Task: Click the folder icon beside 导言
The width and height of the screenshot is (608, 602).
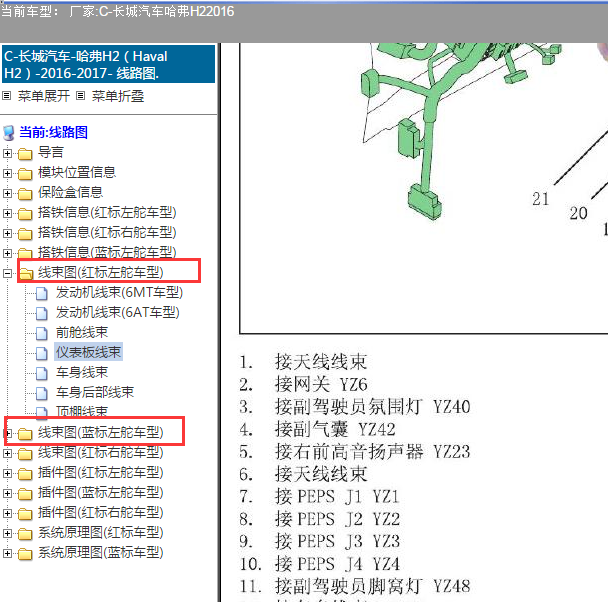Action: coord(25,154)
